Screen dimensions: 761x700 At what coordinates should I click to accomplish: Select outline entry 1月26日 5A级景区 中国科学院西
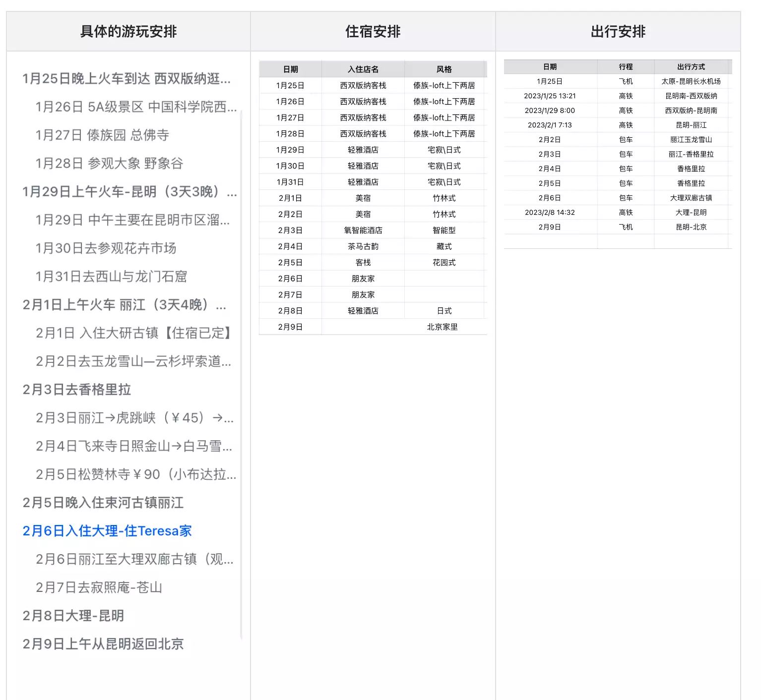136,107
